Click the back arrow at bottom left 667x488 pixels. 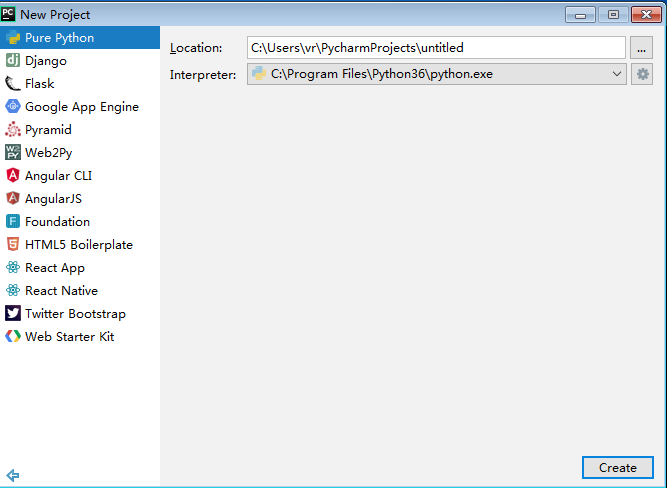[13, 475]
